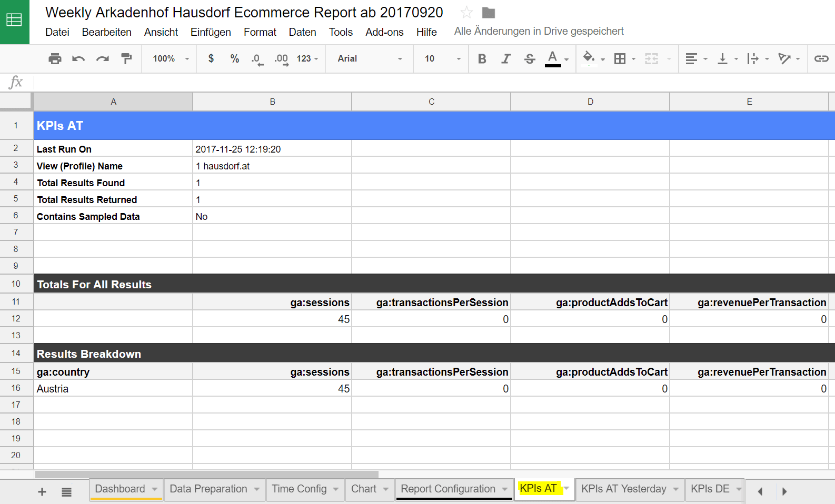Format as currency with dollar icon
Viewport: 835px width, 504px height.
click(x=211, y=58)
